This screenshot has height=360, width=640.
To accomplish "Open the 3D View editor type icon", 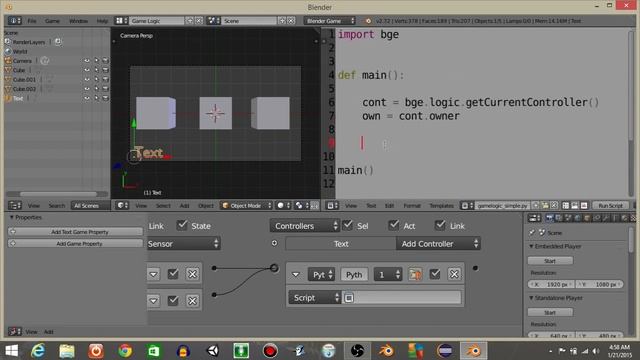I will click(122, 205).
